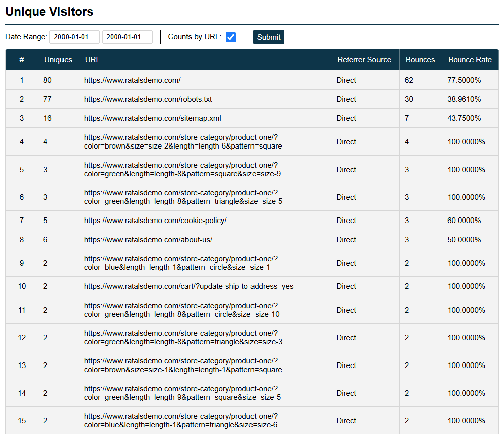Viewport: 504px width, 439px height.
Task: Click the uniques value 6 in the about-us row
Action: tap(45, 240)
